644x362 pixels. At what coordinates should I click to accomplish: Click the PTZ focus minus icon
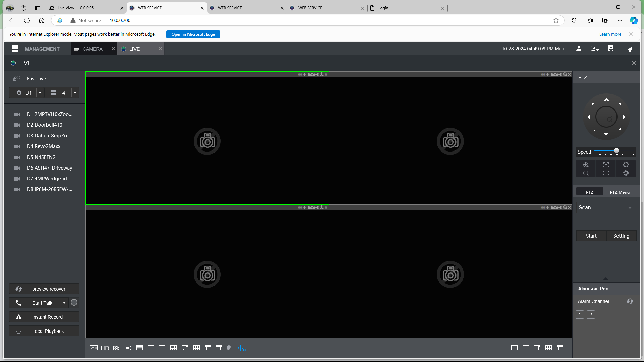pyautogui.click(x=606, y=173)
